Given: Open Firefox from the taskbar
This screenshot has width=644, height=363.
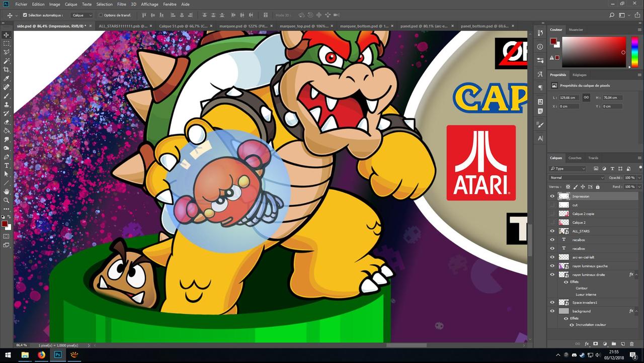Looking at the screenshot, I should pyautogui.click(x=41, y=355).
